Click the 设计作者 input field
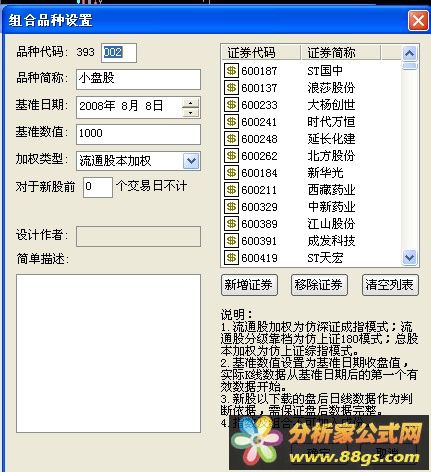The height and width of the screenshot is (472, 431). [x=138, y=236]
